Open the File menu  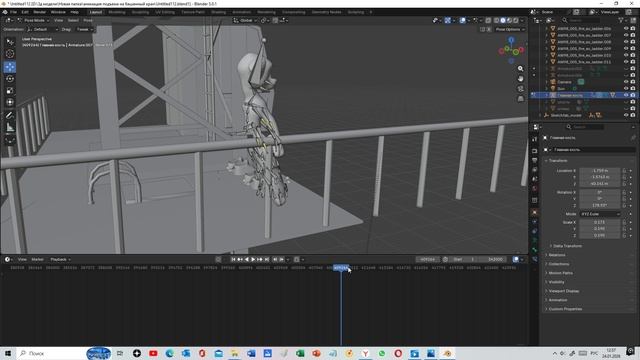[13, 12]
